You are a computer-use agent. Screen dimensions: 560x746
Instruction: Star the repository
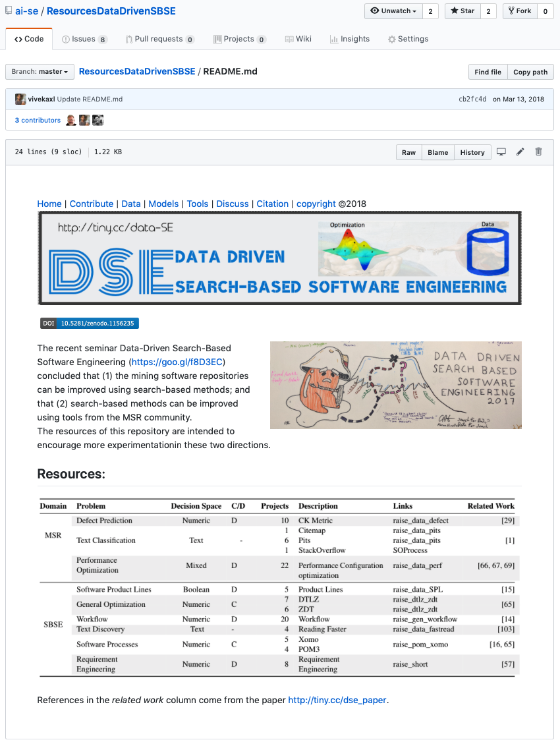[x=462, y=11]
